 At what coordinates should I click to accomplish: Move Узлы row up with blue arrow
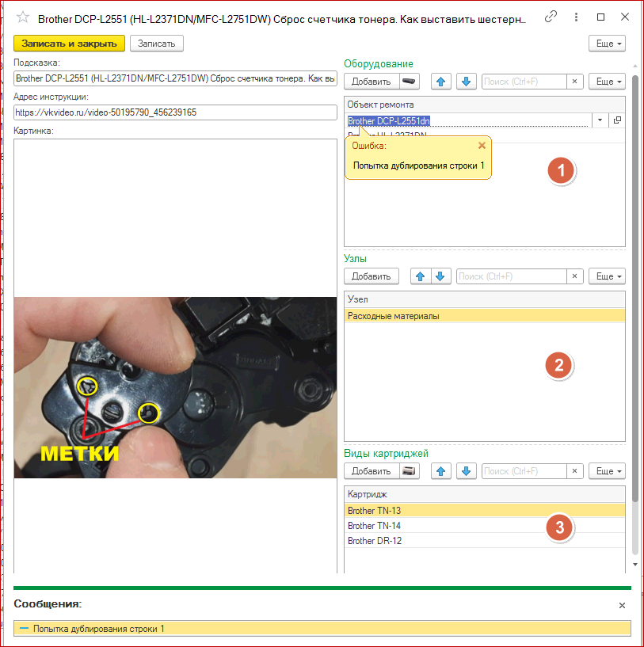[421, 276]
